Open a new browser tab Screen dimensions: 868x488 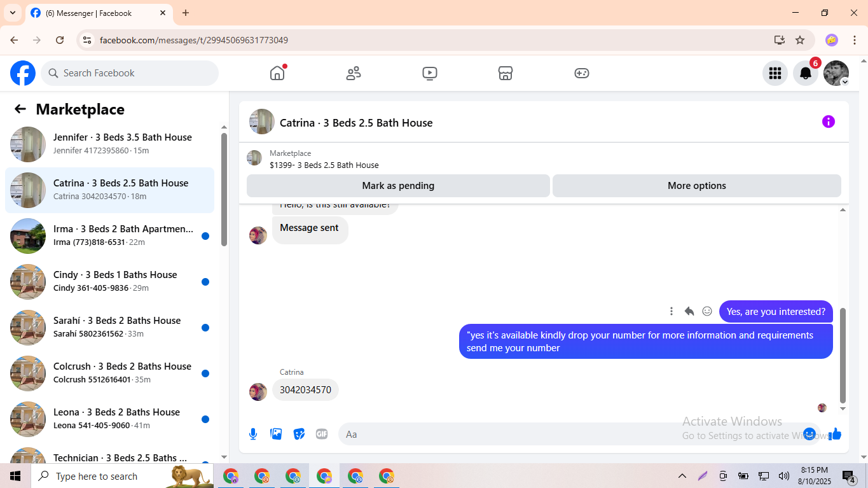(x=186, y=13)
